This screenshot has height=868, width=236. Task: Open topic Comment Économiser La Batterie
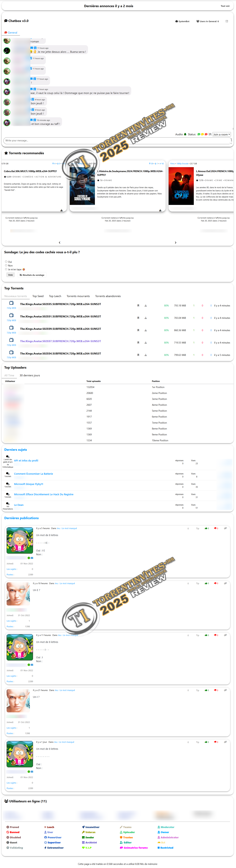(x=33, y=474)
